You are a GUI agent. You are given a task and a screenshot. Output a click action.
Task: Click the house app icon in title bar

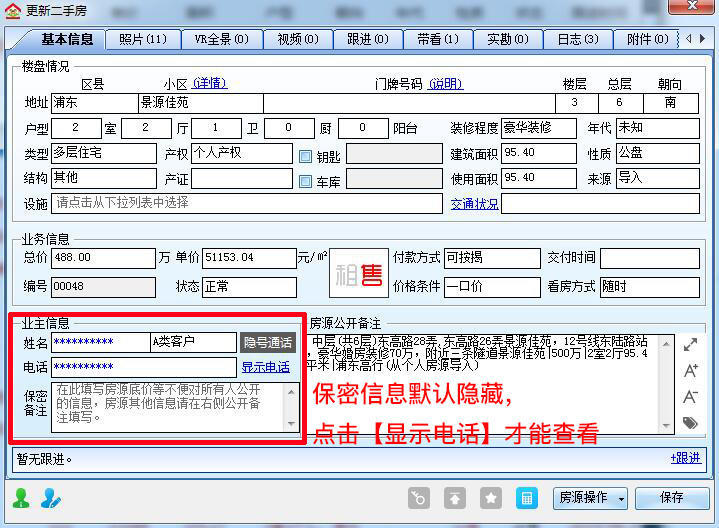12,10
